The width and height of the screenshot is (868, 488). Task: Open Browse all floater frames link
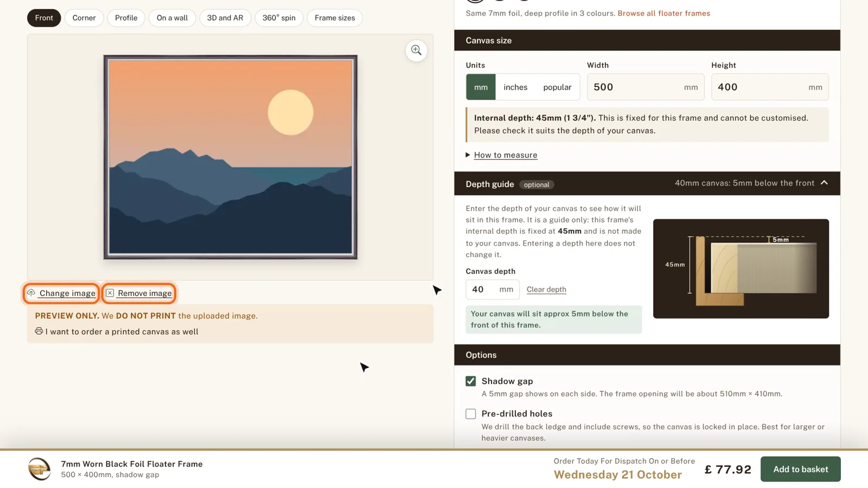coord(663,13)
